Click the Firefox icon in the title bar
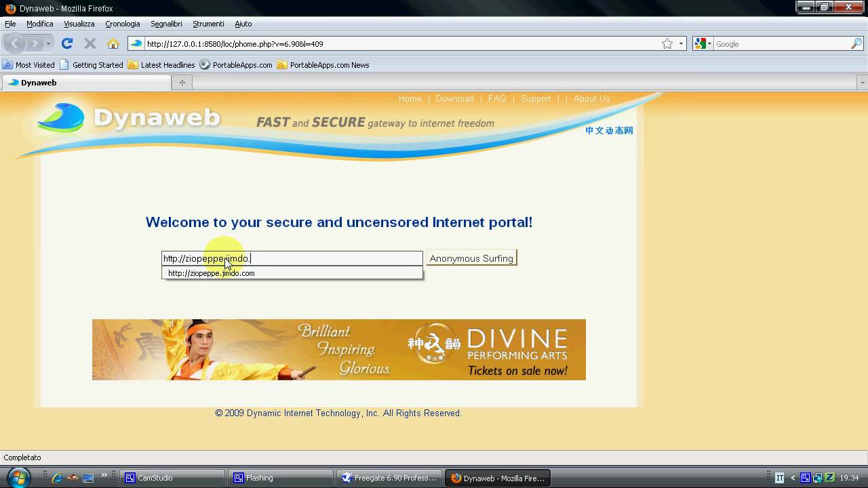 pyautogui.click(x=10, y=8)
